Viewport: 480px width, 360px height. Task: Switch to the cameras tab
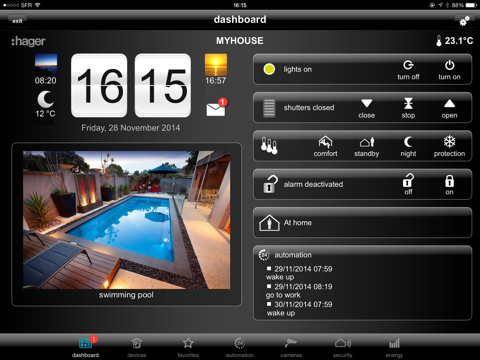291,347
